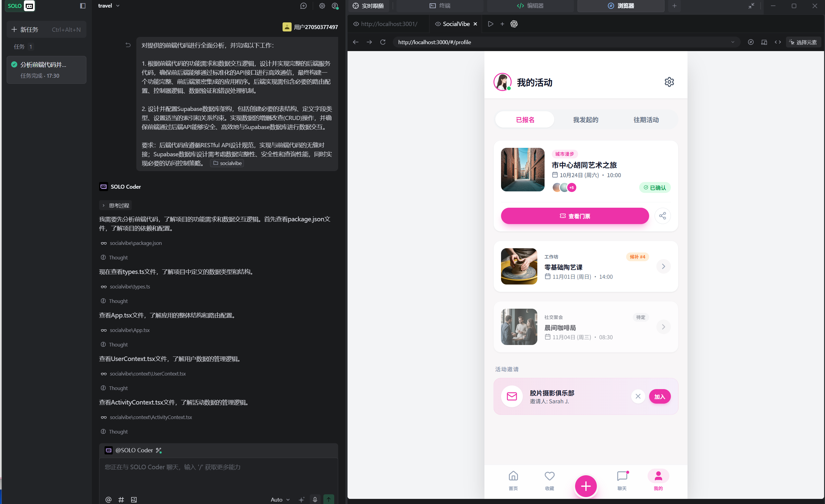Click the 查看门票 button
Viewport: 825px width, 504px height.
574,216
